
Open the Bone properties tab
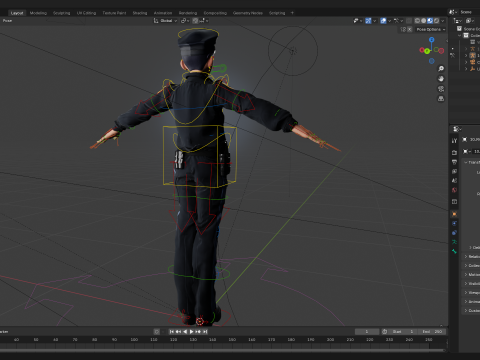click(454, 251)
